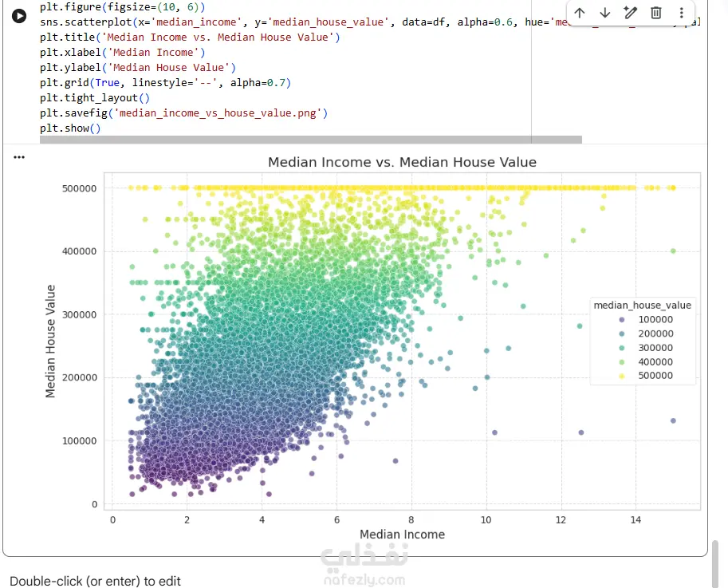This screenshot has width=728, height=588.
Task: Click the magic pencil AI edit icon
Action: pyautogui.click(x=631, y=13)
